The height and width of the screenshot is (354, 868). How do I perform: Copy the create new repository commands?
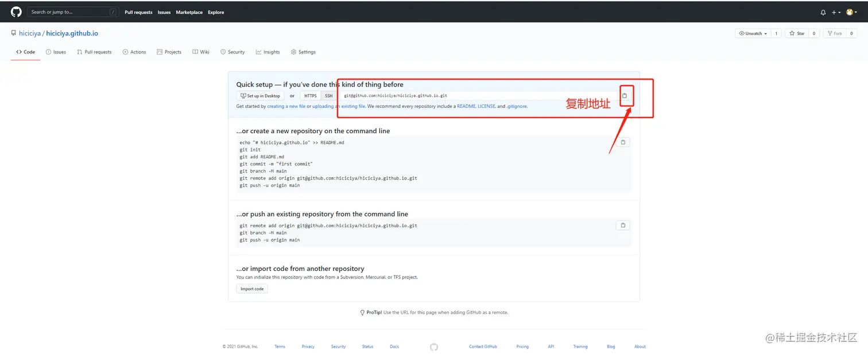(623, 142)
